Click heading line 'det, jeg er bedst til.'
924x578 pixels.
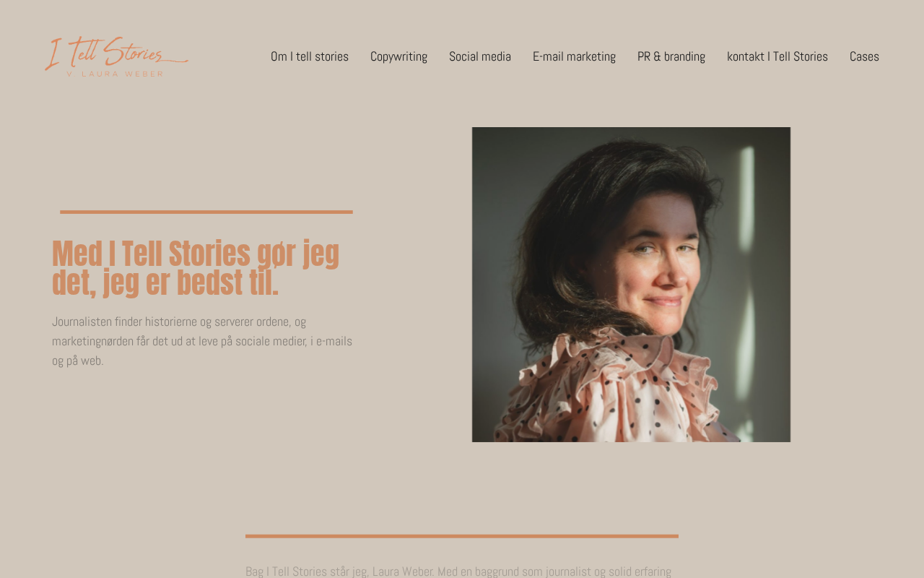coord(165,282)
